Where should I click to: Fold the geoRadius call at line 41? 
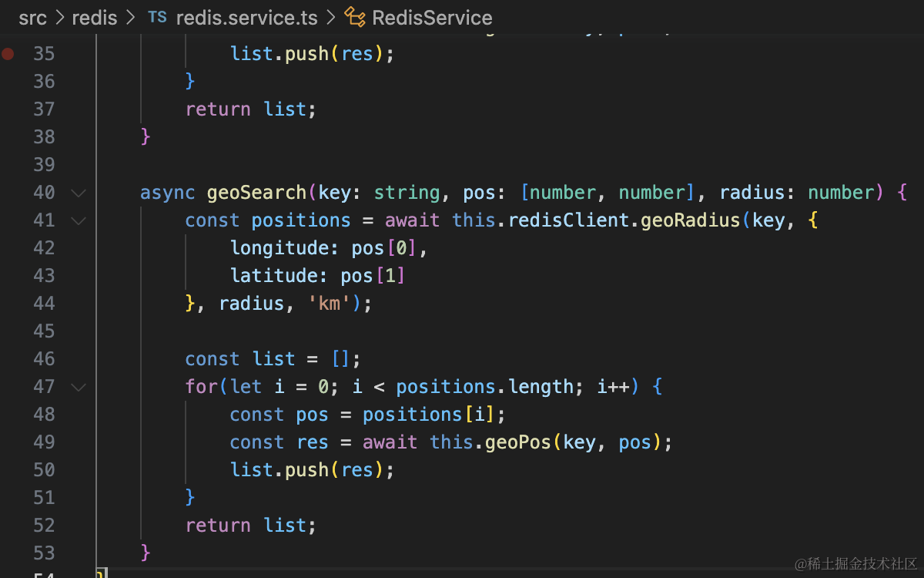(x=79, y=220)
